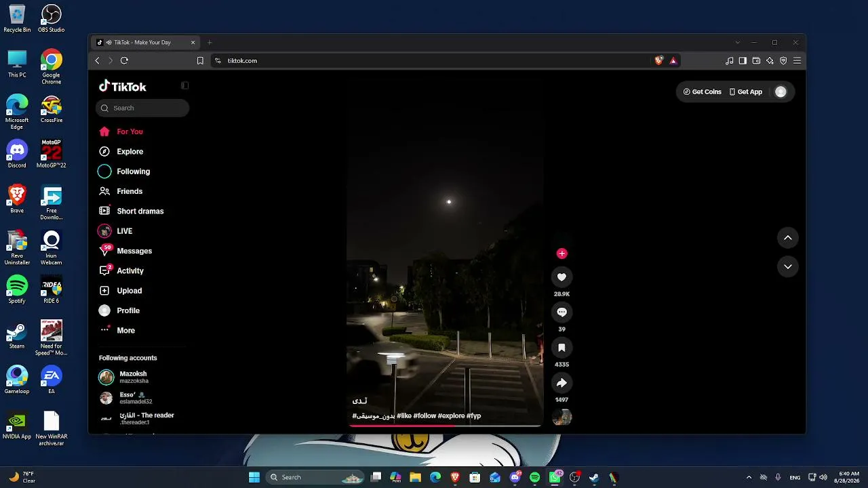
Task: Open The reader following account
Action: tap(136, 418)
